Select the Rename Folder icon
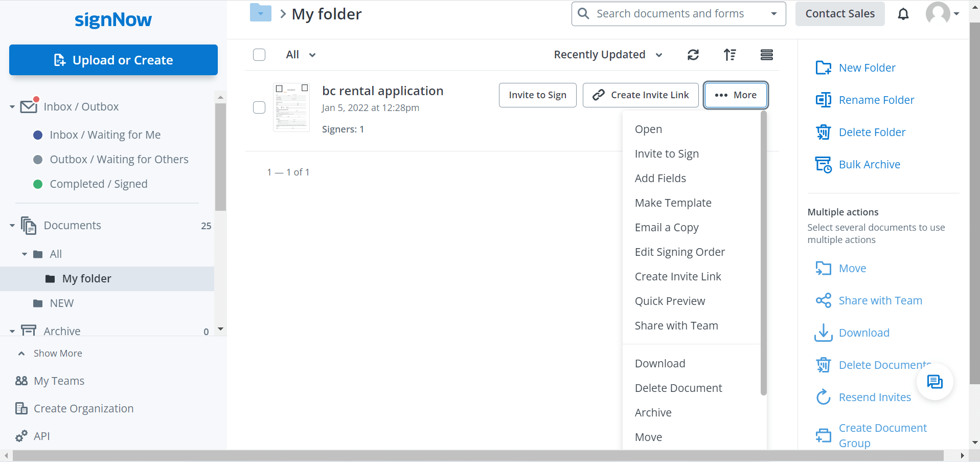This screenshot has width=980, height=462. pos(823,100)
